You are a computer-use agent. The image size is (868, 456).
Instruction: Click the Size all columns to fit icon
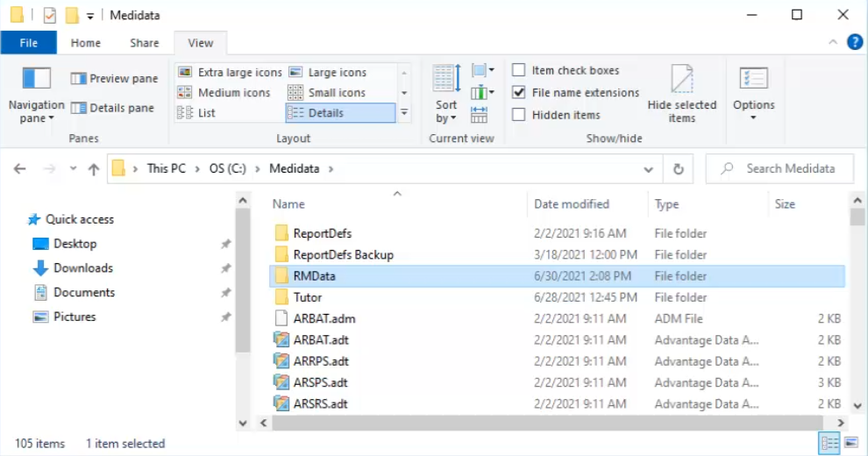point(479,115)
